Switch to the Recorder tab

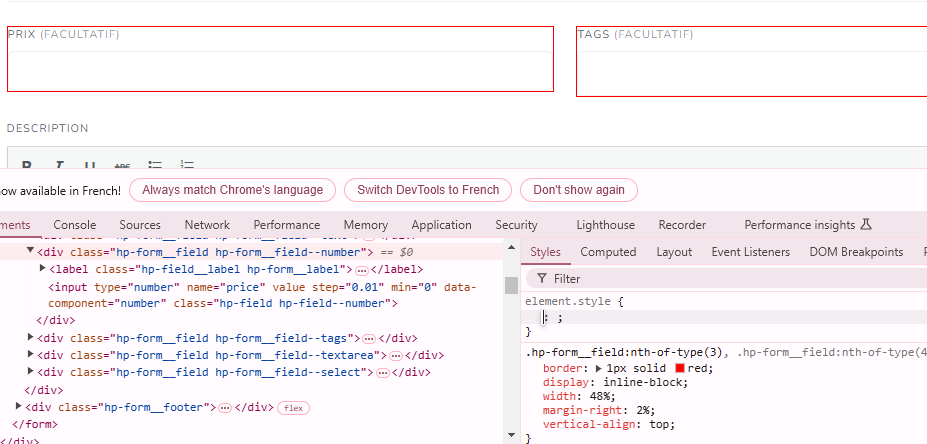pyautogui.click(x=682, y=225)
